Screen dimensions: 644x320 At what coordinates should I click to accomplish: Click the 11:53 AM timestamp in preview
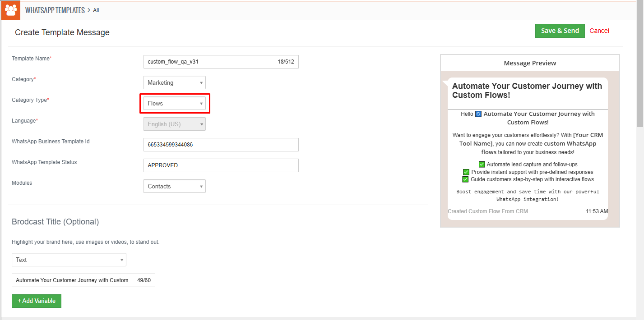(597, 211)
